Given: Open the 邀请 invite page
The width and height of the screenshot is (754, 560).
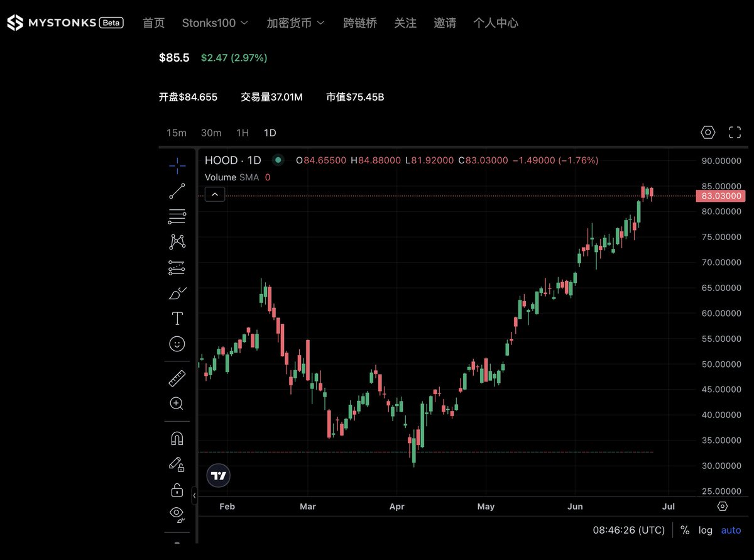Looking at the screenshot, I should pos(445,23).
